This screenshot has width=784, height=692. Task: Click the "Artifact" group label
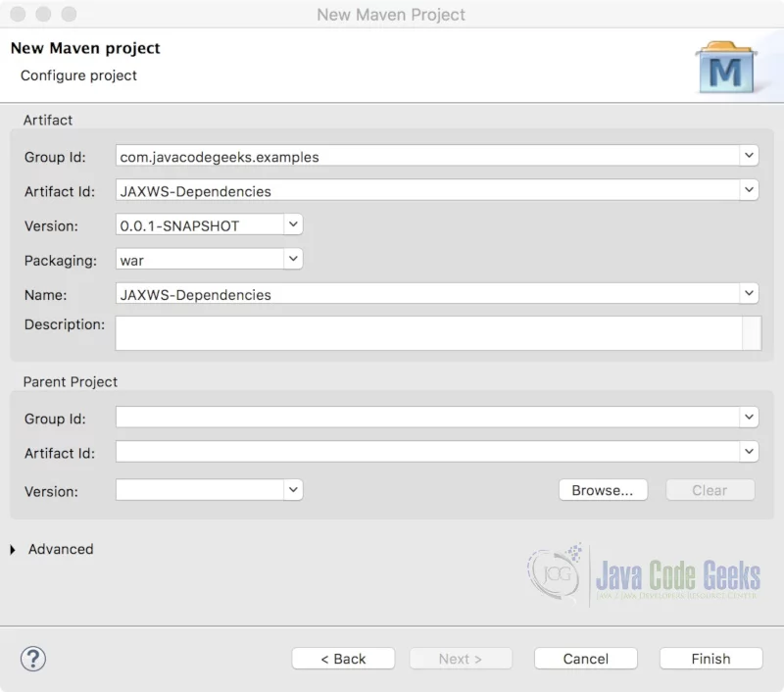(47, 120)
